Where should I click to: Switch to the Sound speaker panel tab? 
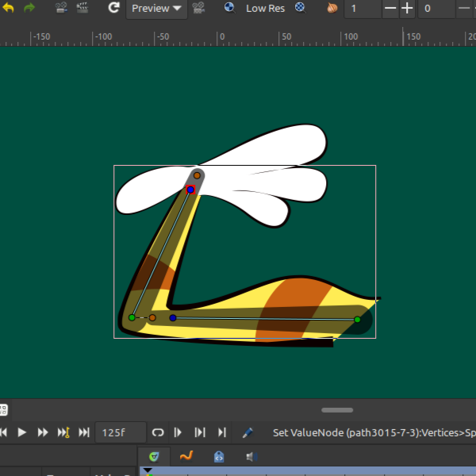pyautogui.click(x=251, y=457)
